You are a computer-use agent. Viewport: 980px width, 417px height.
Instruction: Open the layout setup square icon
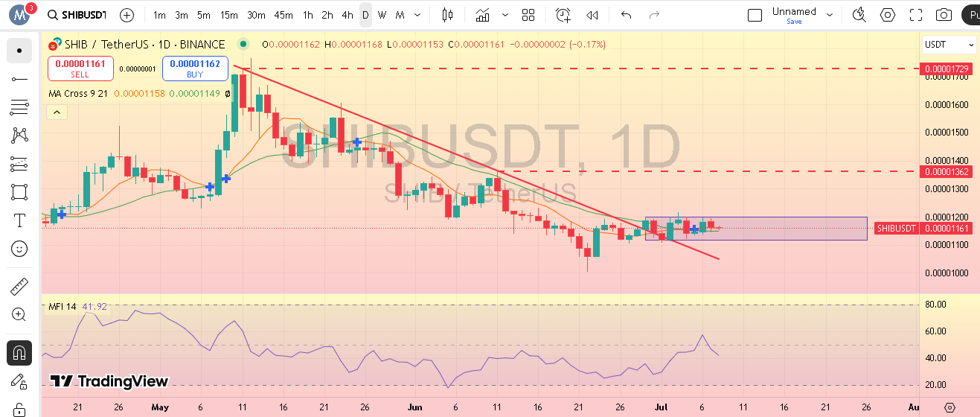coord(755,15)
